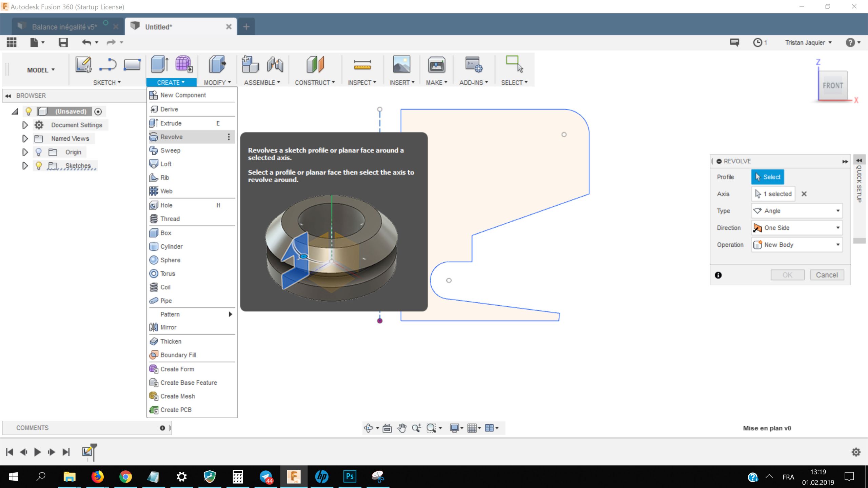This screenshot has height=488, width=868.
Task: Open a new design tab
Action: click(x=246, y=26)
